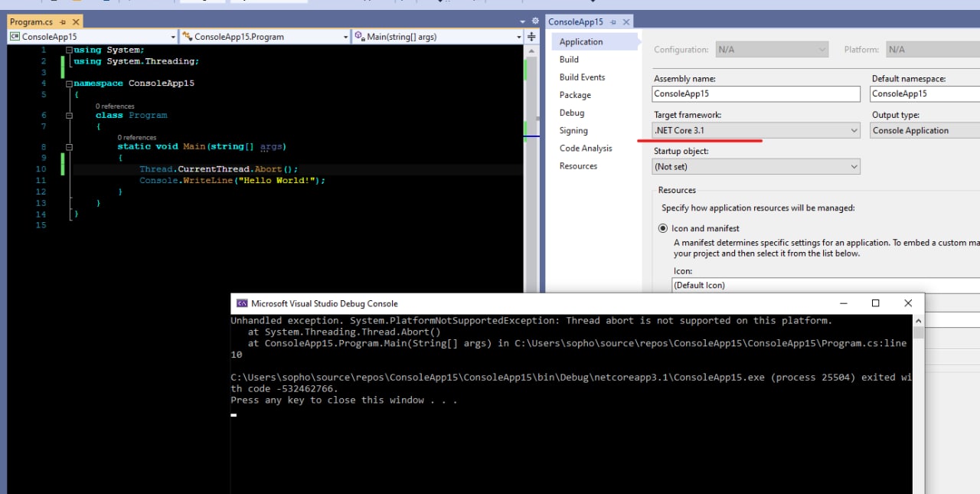Close the Program.cs editor tab
This screenshot has height=494, width=980.
tap(75, 22)
